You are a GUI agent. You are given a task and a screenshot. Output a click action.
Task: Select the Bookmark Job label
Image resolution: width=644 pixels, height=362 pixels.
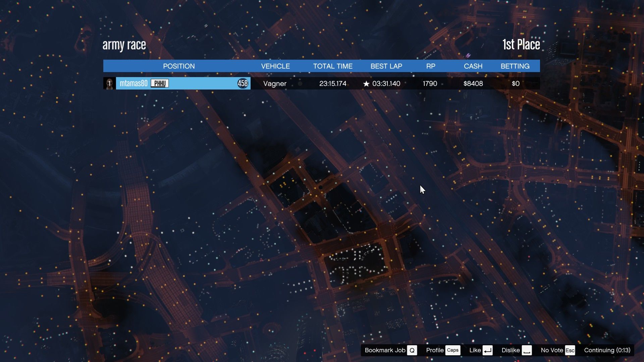(x=385, y=350)
